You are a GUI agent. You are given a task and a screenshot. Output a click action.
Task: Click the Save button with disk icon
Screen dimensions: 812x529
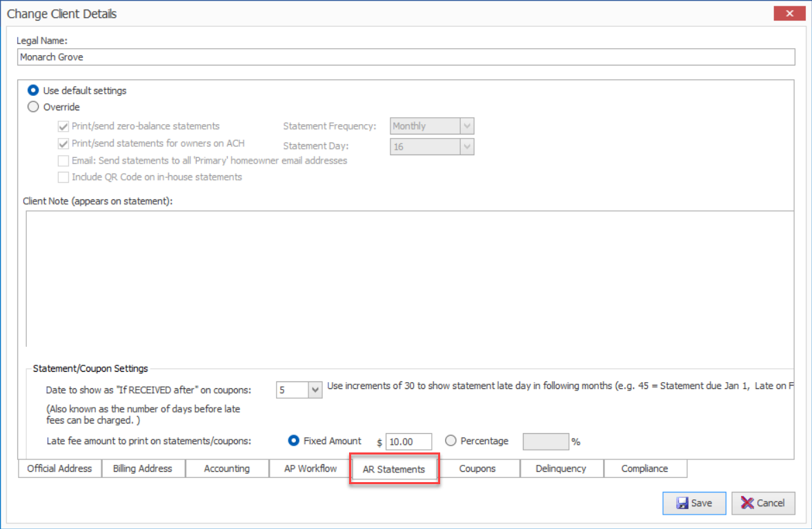tap(693, 503)
